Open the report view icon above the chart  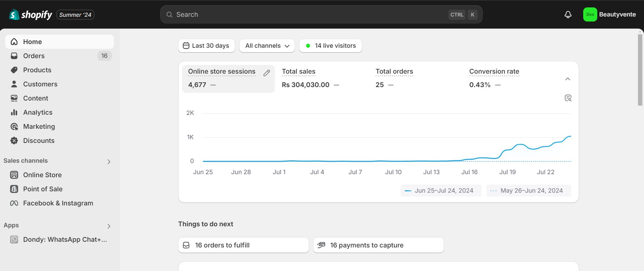coord(568,98)
